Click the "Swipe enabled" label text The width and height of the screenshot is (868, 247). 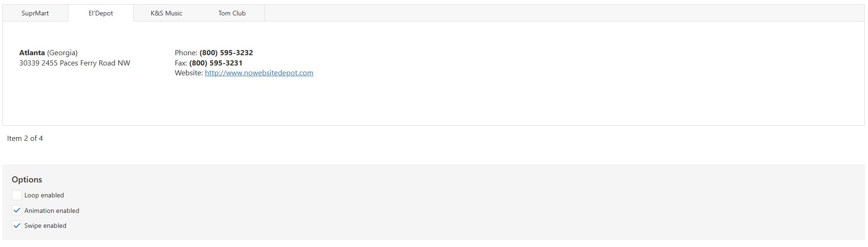[45, 225]
